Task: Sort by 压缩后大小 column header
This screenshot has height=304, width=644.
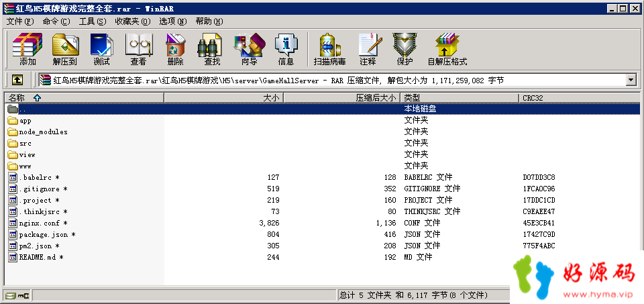Action: tap(342, 98)
